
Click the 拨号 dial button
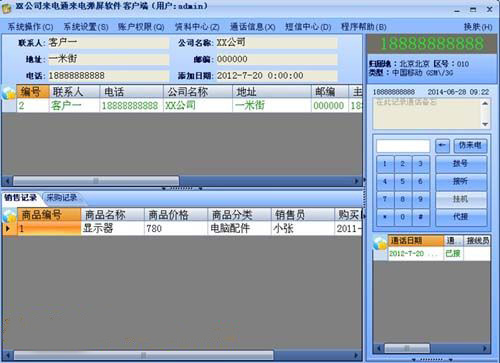coord(461,164)
